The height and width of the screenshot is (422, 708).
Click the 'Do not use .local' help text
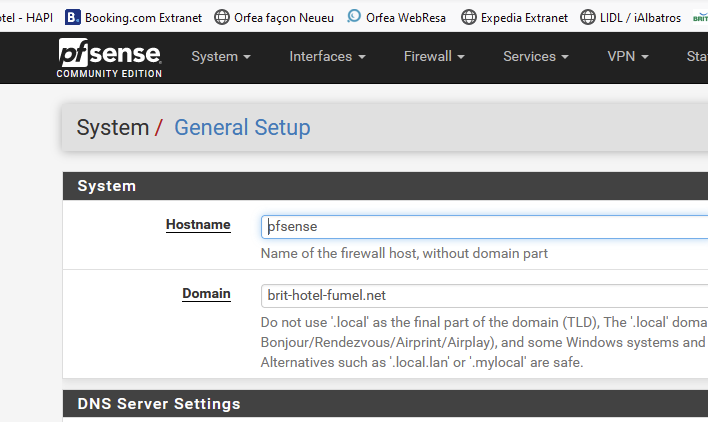pyautogui.click(x=484, y=342)
